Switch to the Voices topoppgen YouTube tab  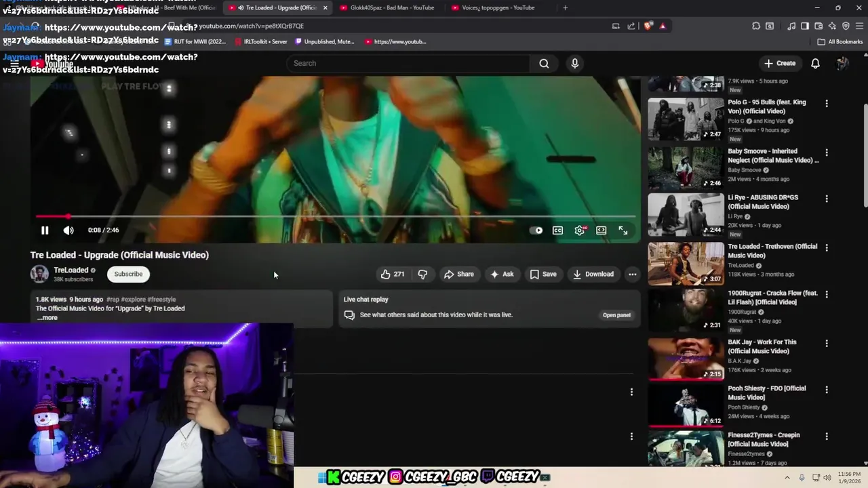(498, 7)
